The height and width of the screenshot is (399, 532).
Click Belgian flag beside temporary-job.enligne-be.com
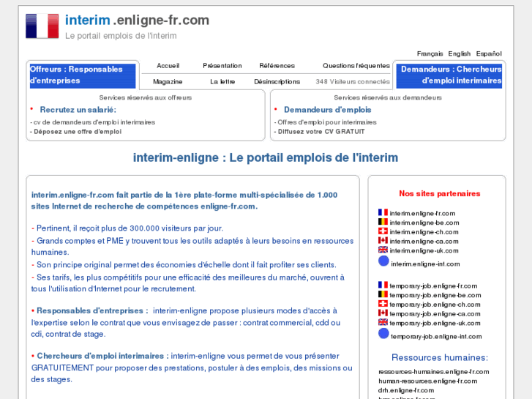coord(383,294)
